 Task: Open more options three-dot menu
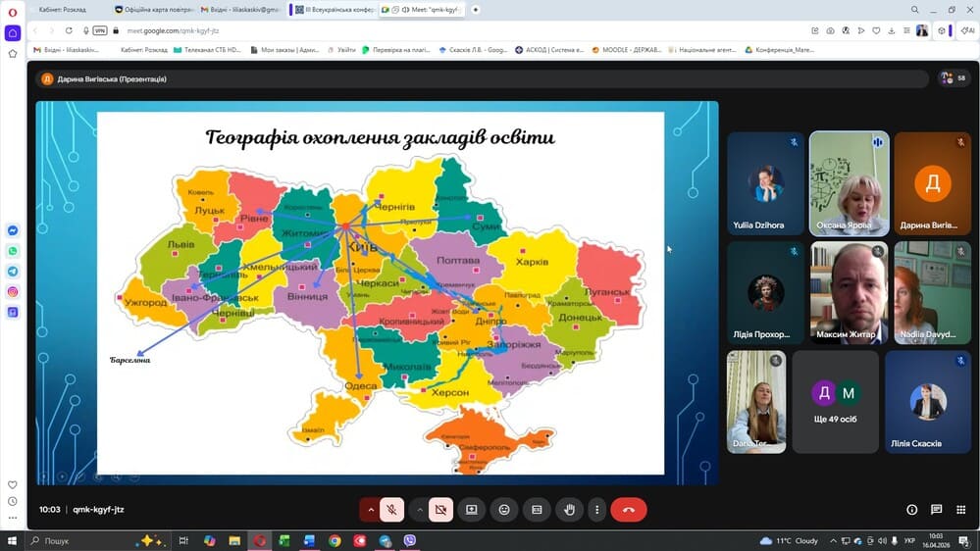[596, 510]
